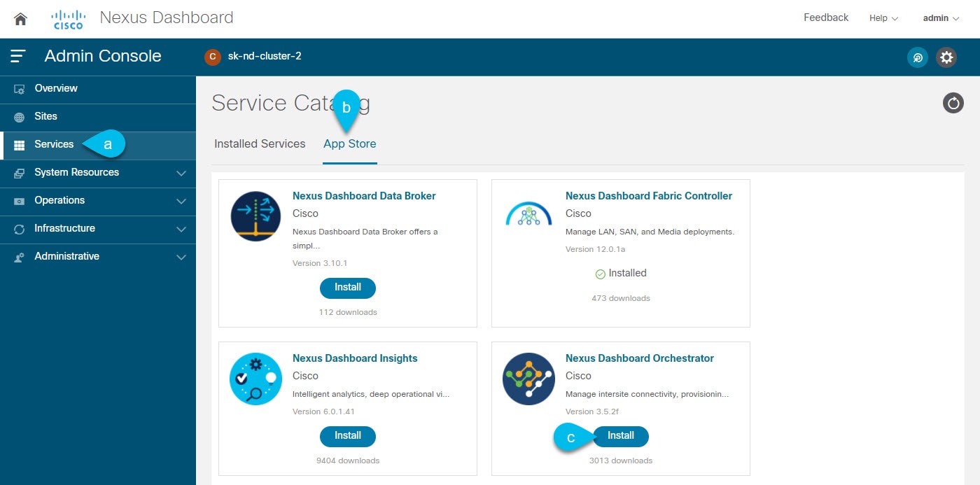The image size is (980, 485).
Task: Click the Version 6.0.1.41 text
Action: point(323,412)
